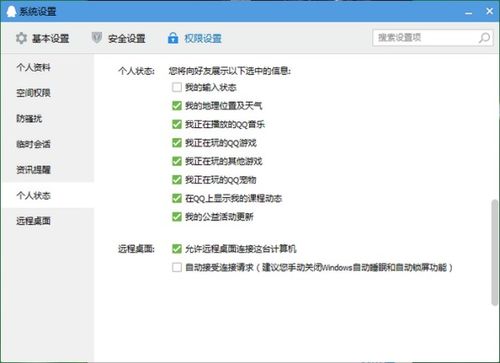This screenshot has height=363, width=500.
Task: Toggle 我的公益活动更新 checkbox
Action: click(177, 217)
